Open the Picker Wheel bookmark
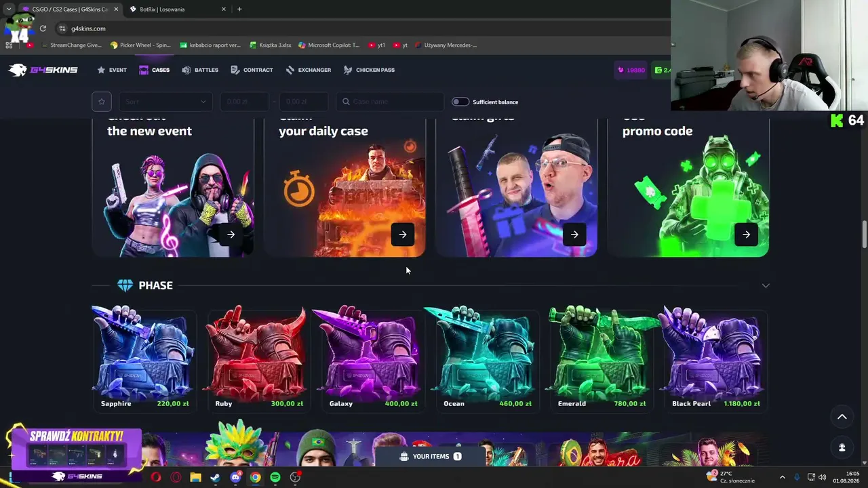868x488 pixels. (140, 45)
